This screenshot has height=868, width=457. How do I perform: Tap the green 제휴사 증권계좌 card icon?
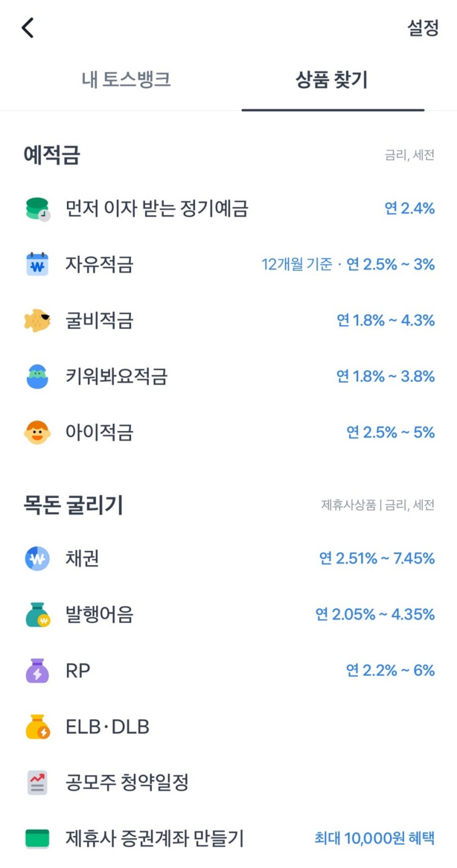[x=38, y=838]
